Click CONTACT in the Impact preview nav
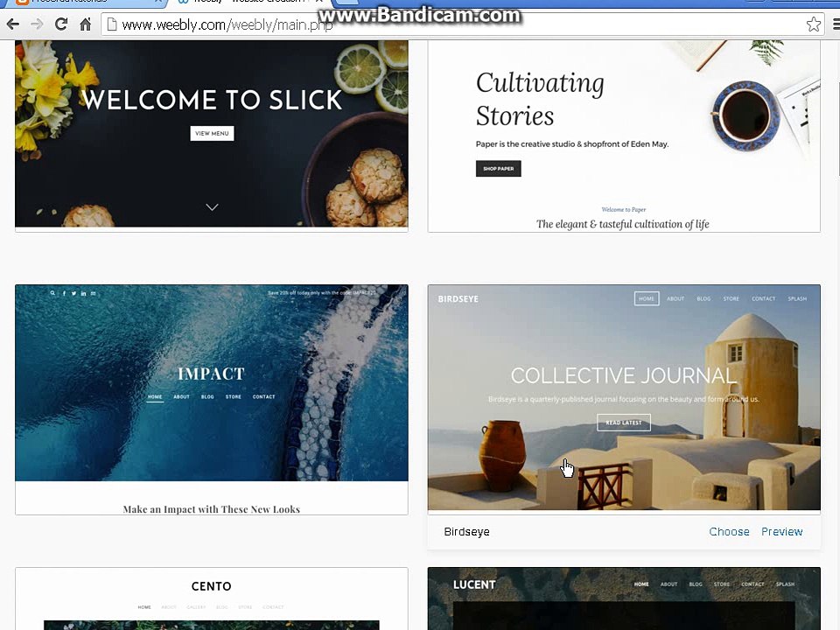840x630 pixels. (263, 397)
